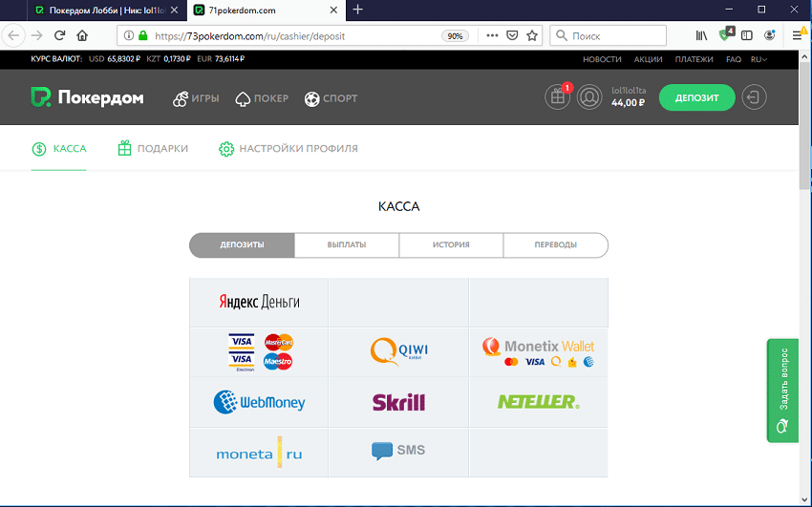812x507 pixels.
Task: Click the 90% zoom level indicator
Action: pyautogui.click(x=455, y=35)
